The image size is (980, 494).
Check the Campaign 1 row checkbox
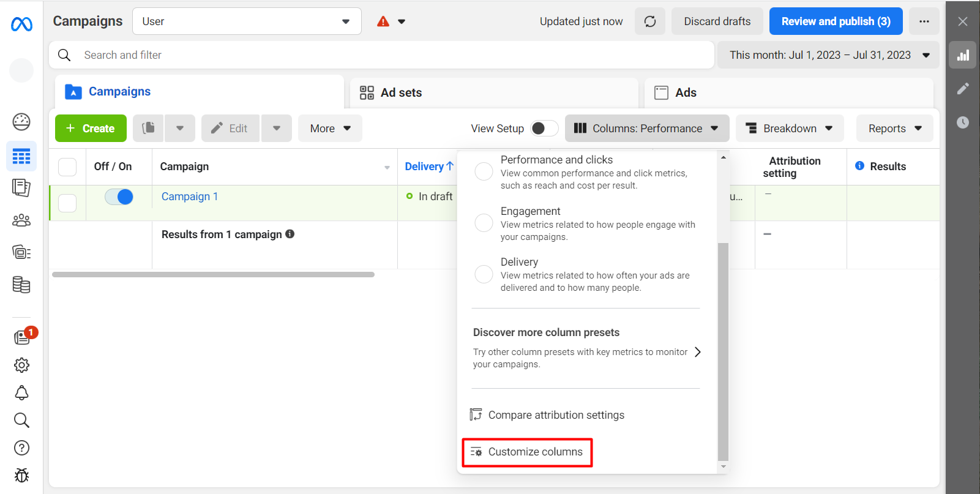pos(67,203)
